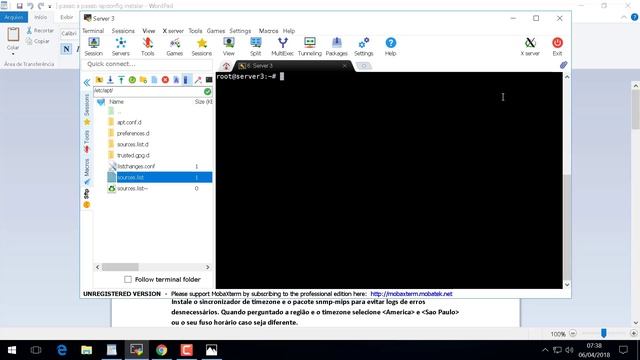The image size is (640, 360).
Task: Select the Server 3 terminal tab
Action: pyautogui.click(x=292, y=66)
